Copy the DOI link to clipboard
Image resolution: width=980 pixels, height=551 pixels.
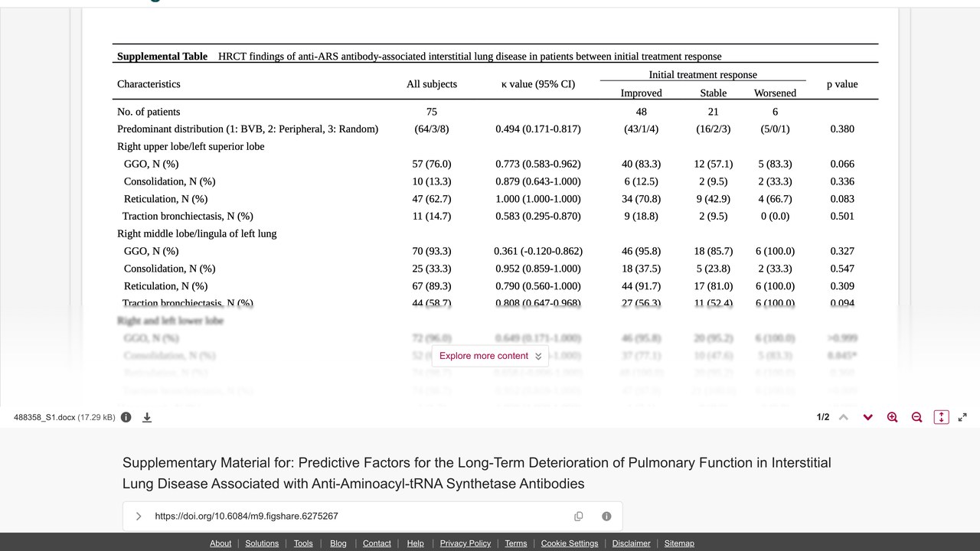[x=579, y=517]
